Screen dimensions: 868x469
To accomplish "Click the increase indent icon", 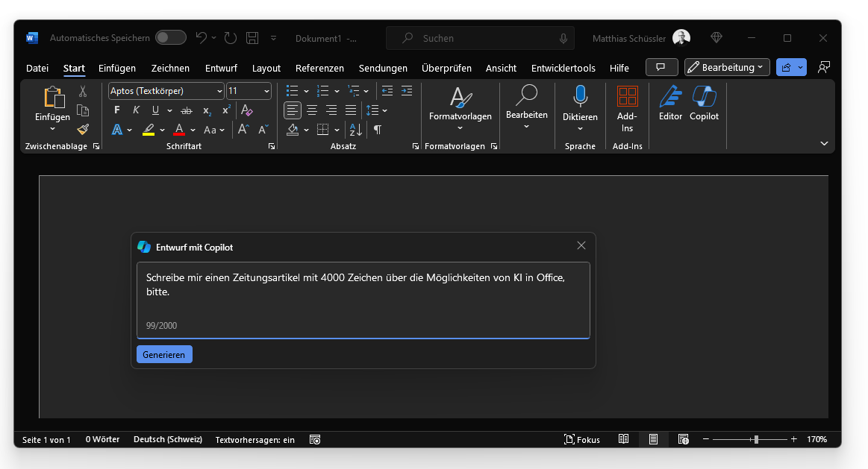I will (407, 91).
